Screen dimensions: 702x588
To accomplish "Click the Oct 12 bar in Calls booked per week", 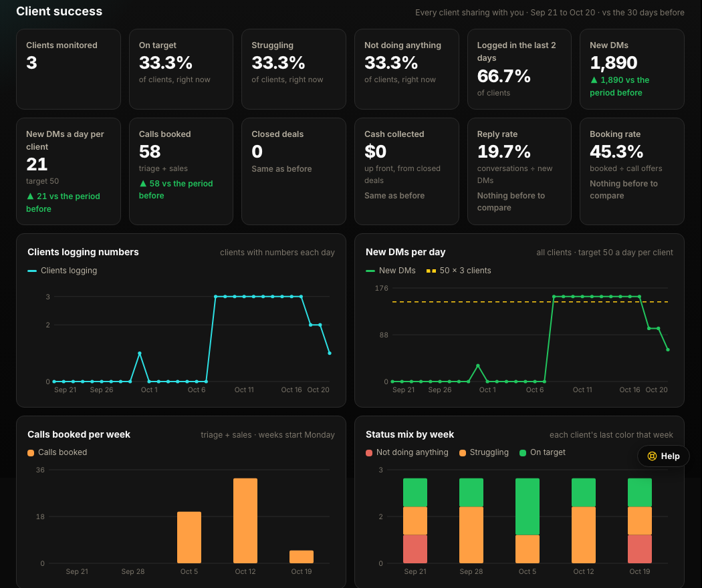I will pos(245,521).
